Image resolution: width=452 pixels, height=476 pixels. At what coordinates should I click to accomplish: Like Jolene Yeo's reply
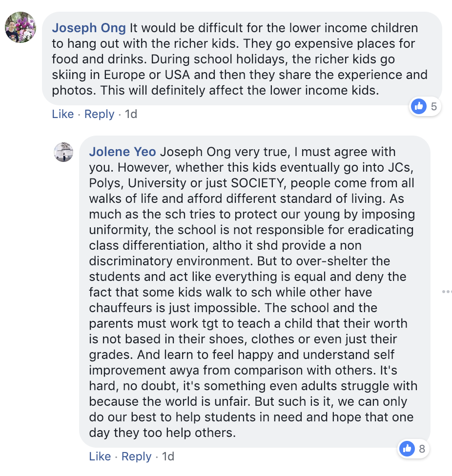(100, 456)
